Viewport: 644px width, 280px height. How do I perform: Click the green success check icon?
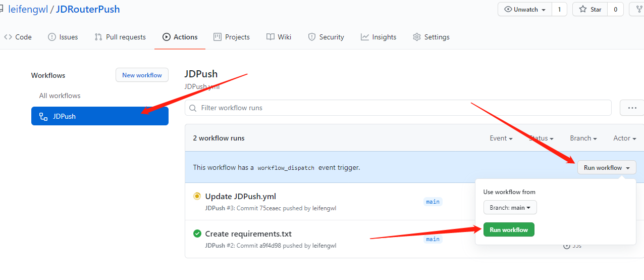coord(197,234)
